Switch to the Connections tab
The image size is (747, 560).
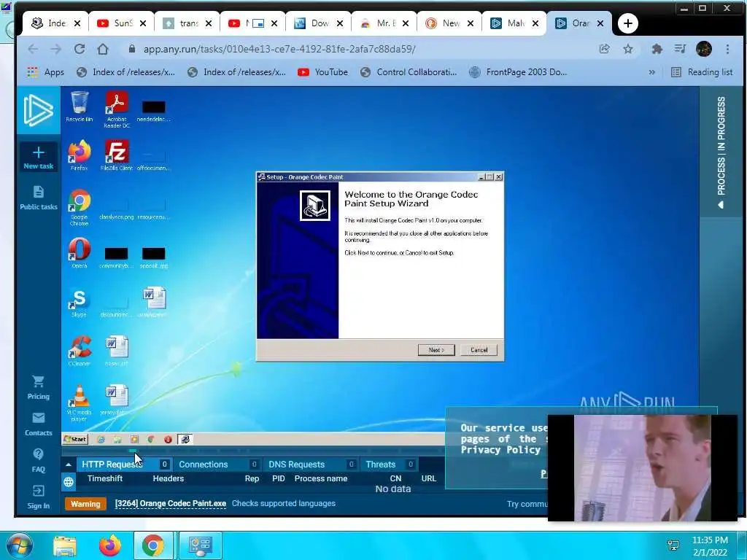[217, 464]
